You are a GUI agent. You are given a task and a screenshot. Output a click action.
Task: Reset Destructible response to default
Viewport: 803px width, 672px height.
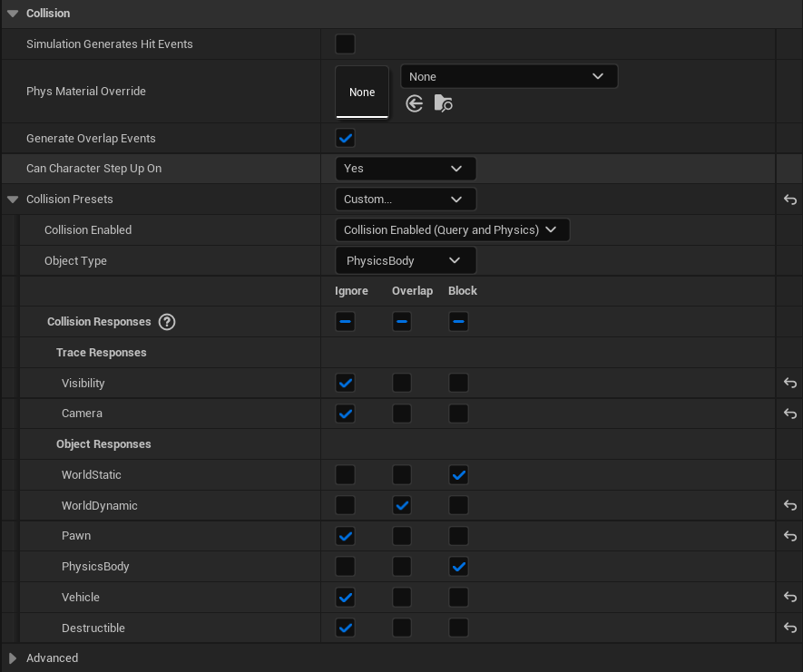[x=789, y=628]
